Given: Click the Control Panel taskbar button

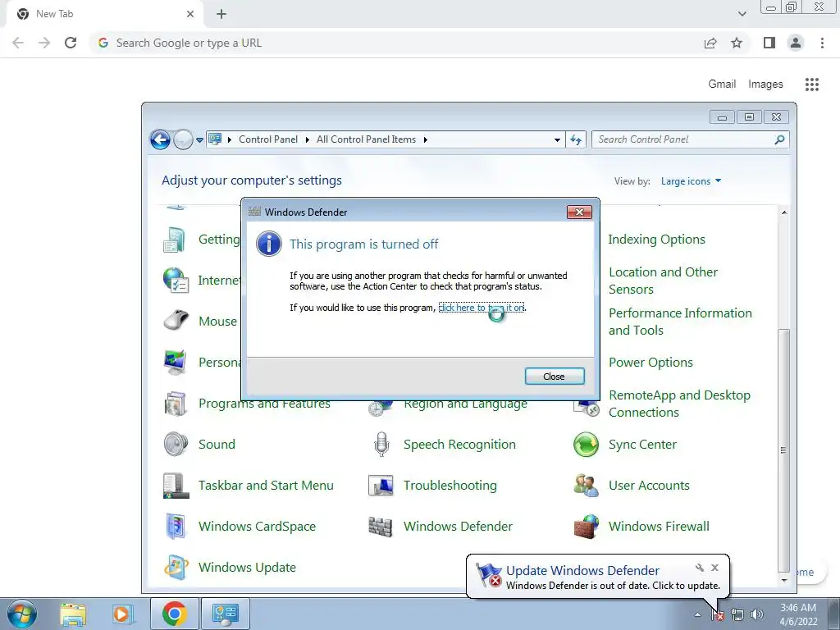Looking at the screenshot, I should (x=225, y=614).
